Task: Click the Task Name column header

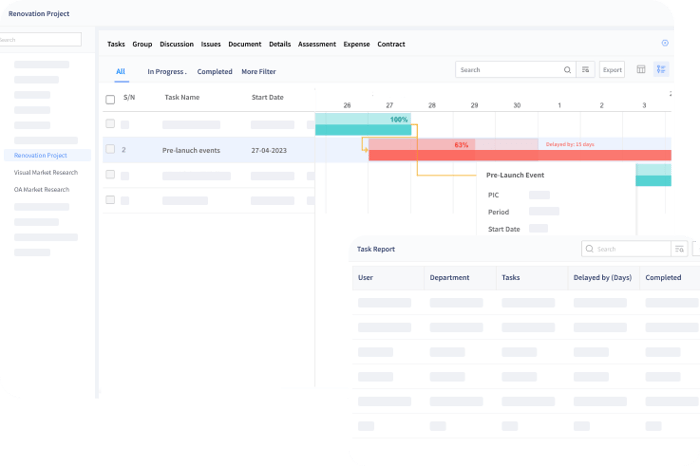Action: (182, 97)
